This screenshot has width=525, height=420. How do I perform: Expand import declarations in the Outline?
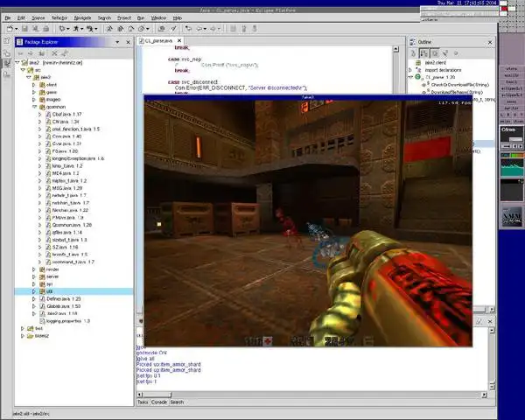[410, 70]
